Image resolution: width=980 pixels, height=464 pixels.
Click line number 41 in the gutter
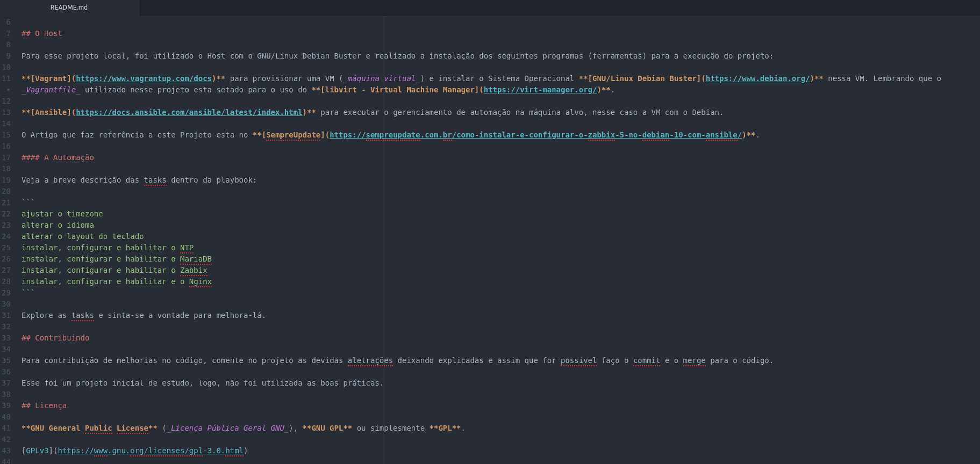(6, 428)
